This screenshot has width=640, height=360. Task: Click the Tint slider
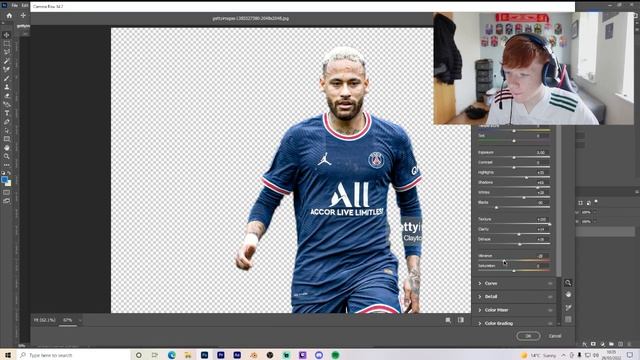click(x=514, y=141)
